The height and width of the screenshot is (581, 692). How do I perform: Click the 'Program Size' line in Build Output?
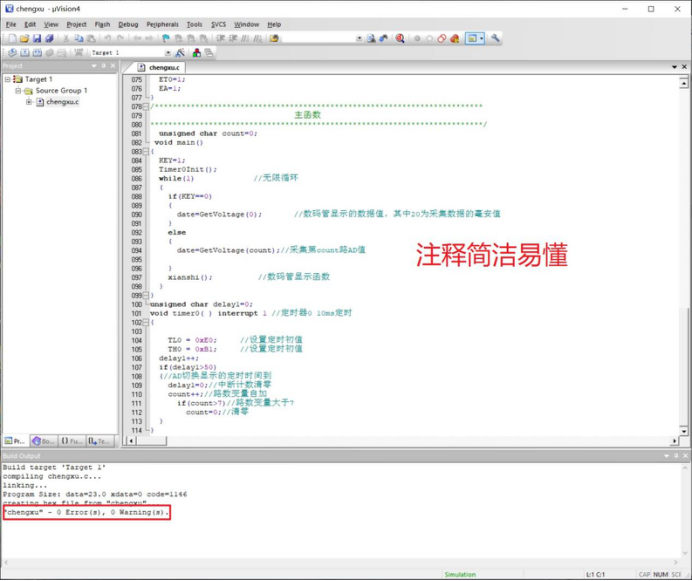click(95, 494)
